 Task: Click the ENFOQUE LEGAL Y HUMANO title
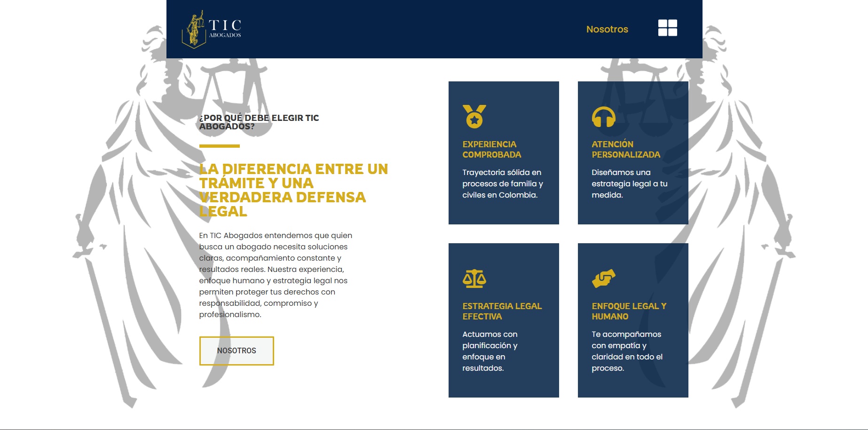[x=628, y=311]
